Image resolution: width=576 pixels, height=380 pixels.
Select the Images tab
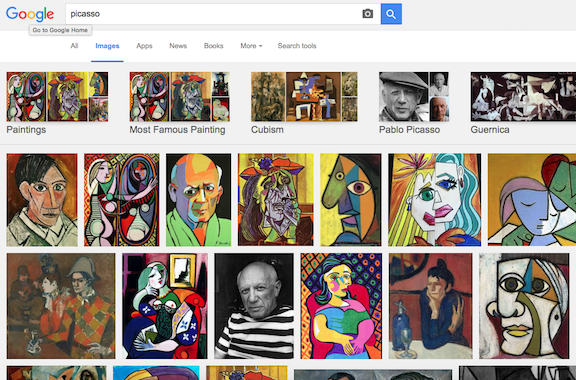click(x=107, y=46)
